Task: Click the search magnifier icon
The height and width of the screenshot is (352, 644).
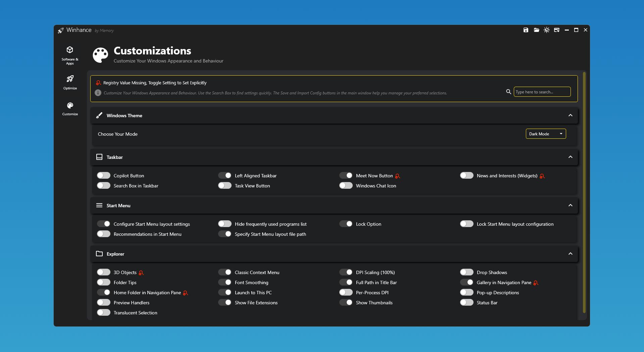Action: coord(508,92)
